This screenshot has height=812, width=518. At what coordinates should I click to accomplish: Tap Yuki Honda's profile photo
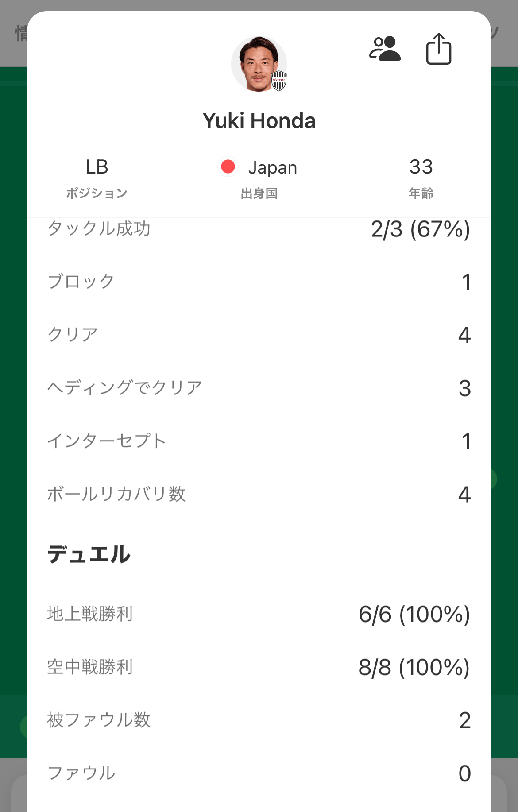259,64
